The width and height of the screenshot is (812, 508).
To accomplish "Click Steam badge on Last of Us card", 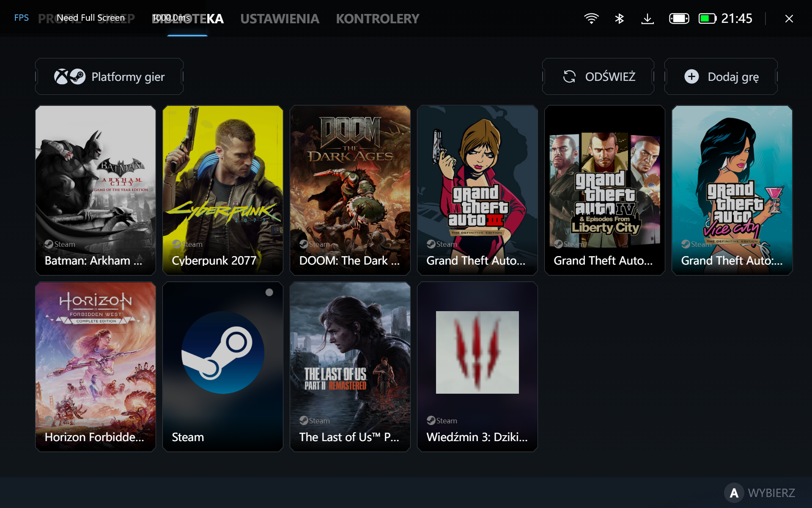I will [x=315, y=421].
